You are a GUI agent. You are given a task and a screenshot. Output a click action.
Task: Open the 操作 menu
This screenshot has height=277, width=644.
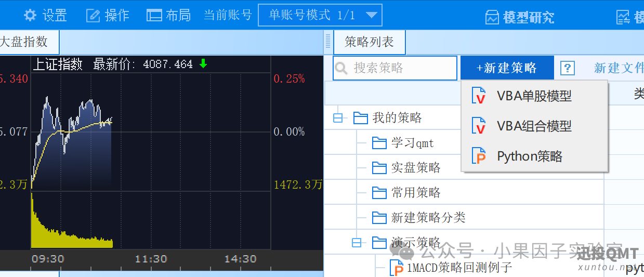(108, 15)
